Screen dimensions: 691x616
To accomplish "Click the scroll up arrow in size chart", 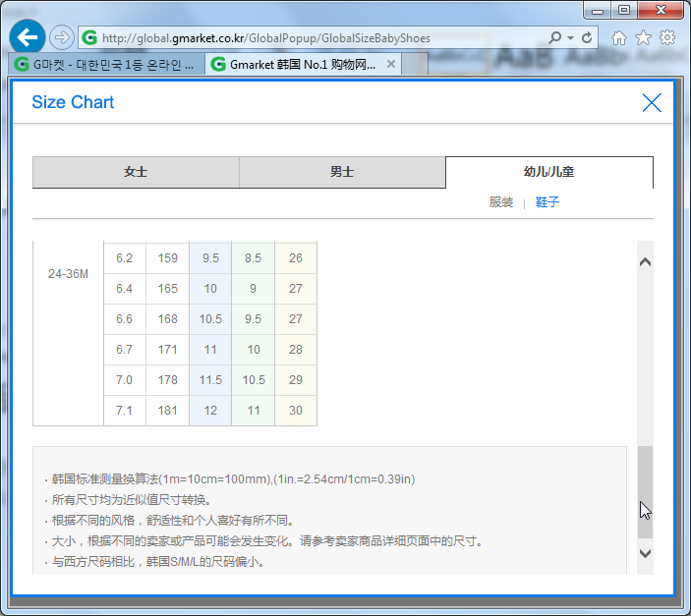I will click(x=645, y=262).
